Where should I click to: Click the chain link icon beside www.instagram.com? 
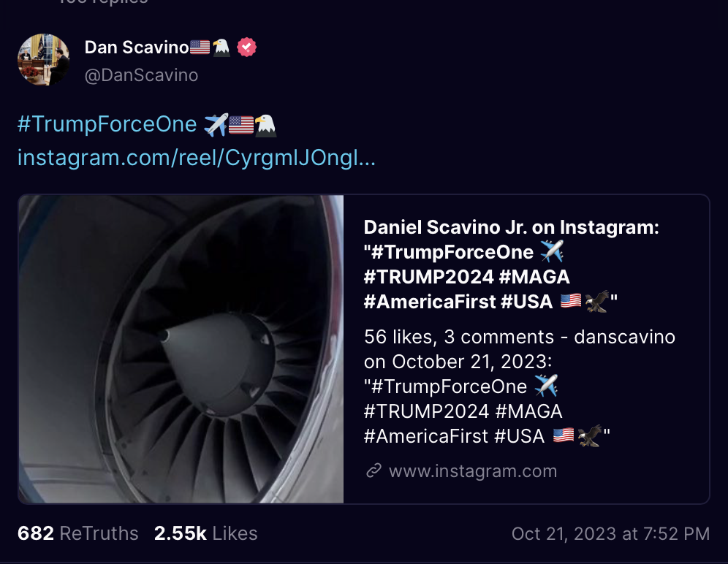point(374,471)
